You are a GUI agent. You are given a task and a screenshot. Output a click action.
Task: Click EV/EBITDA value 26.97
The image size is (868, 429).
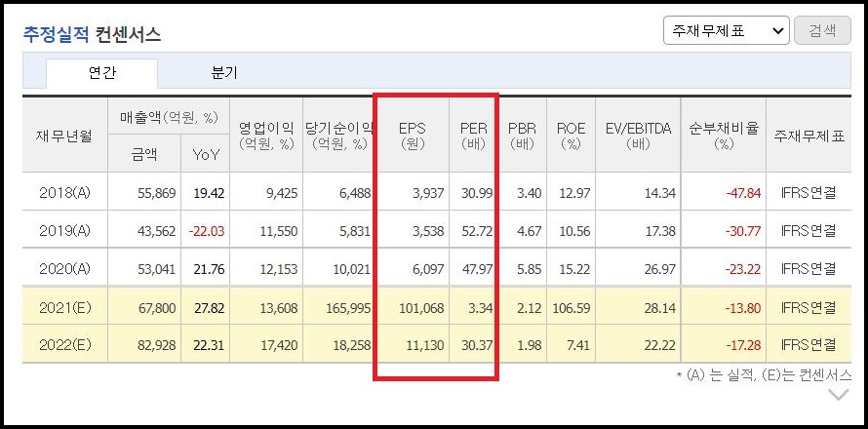pyautogui.click(x=660, y=269)
